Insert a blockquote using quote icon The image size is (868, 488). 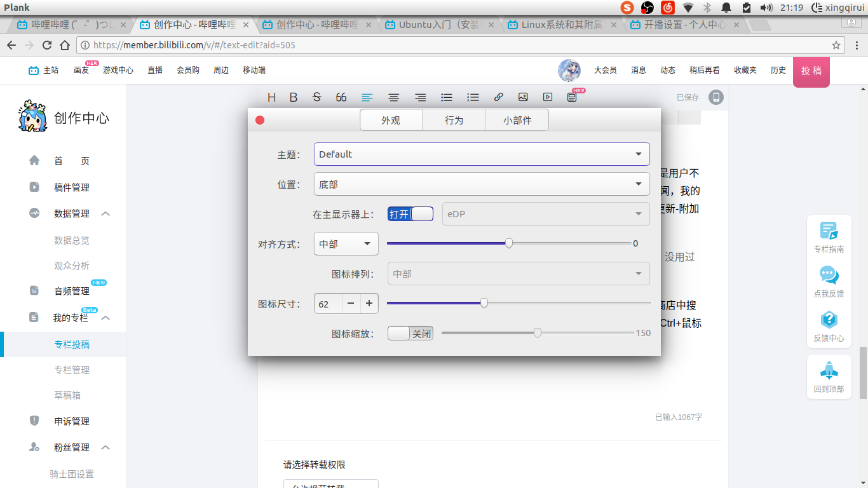click(x=341, y=97)
